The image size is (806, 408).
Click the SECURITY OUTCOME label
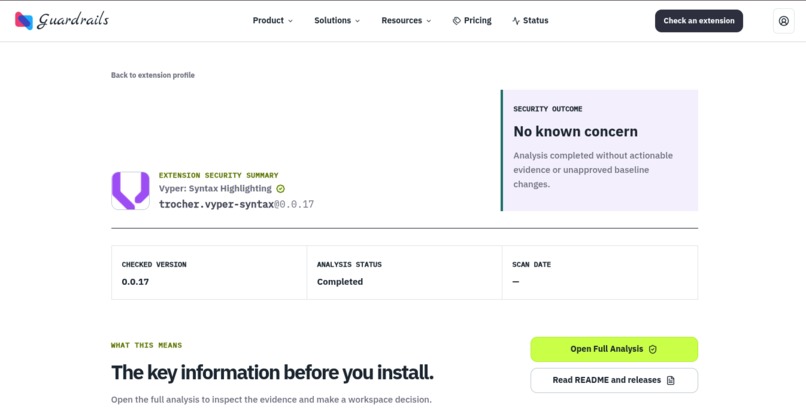547,109
